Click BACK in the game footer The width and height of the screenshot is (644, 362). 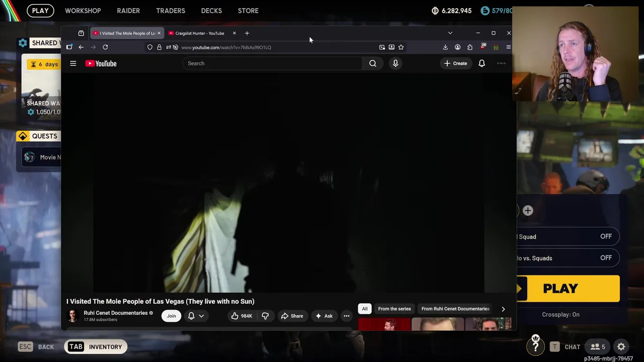[36, 346]
